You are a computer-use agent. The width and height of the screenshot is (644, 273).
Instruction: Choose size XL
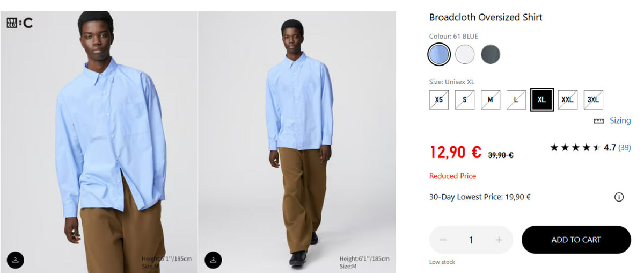click(542, 100)
